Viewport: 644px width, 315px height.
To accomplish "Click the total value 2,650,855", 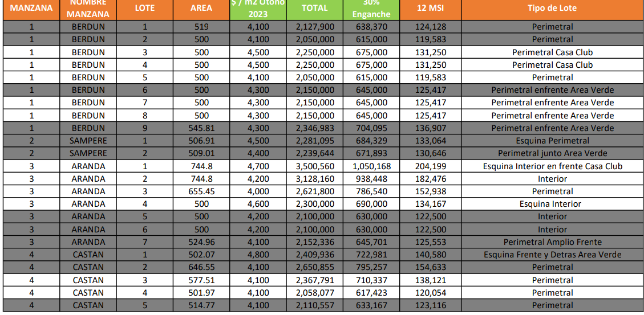I will [315, 267].
